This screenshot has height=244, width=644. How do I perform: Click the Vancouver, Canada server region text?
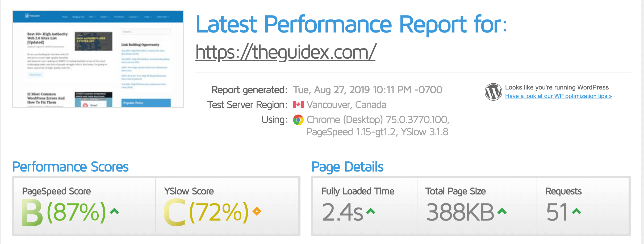pos(346,105)
